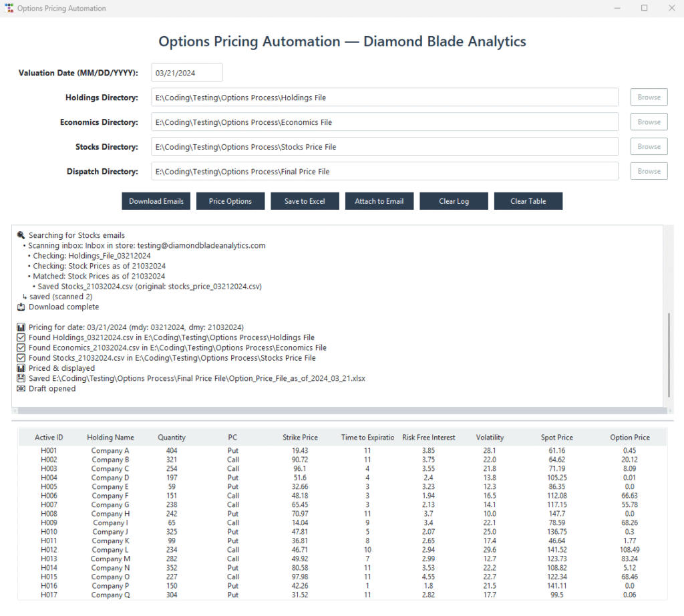The height and width of the screenshot is (616, 684).
Task: Click the Holding Name column header
Action: tap(110, 437)
